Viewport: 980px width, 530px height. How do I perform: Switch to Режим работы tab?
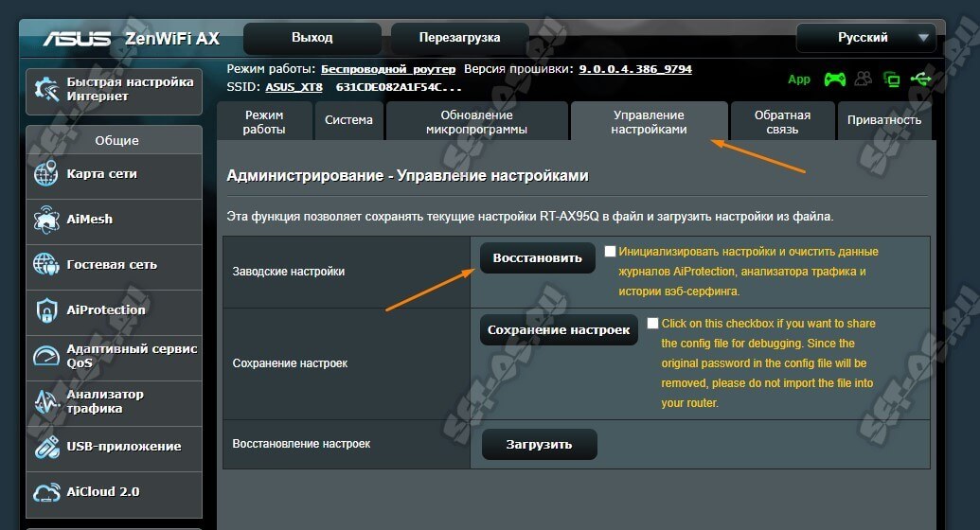pyautogui.click(x=264, y=122)
